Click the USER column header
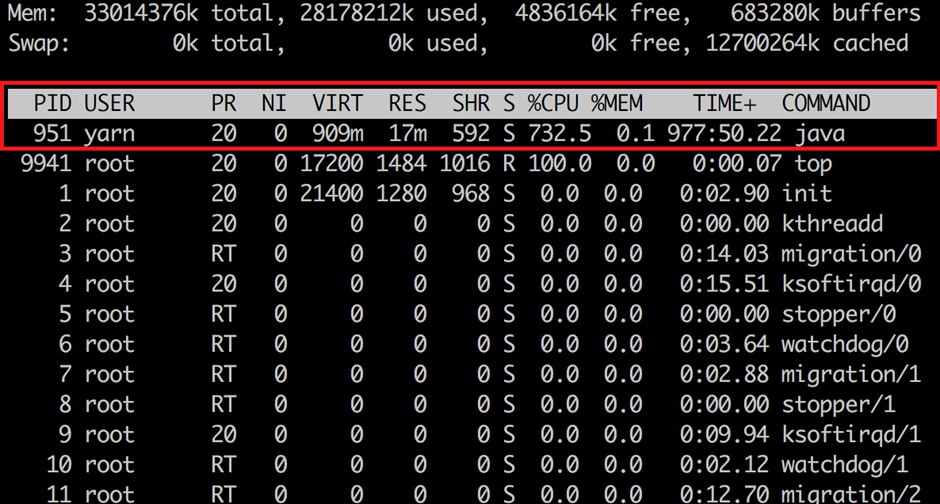This screenshot has height=504, width=940. pos(109,103)
